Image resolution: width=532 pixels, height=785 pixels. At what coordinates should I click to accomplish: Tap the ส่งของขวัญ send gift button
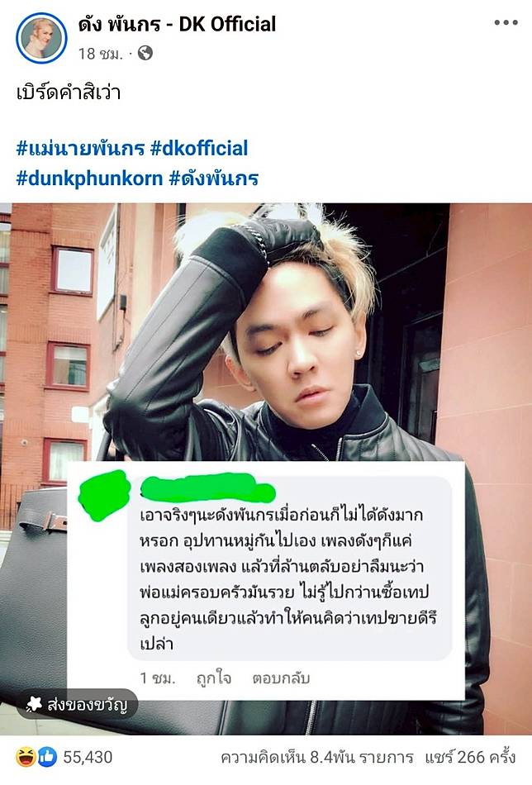click(77, 704)
